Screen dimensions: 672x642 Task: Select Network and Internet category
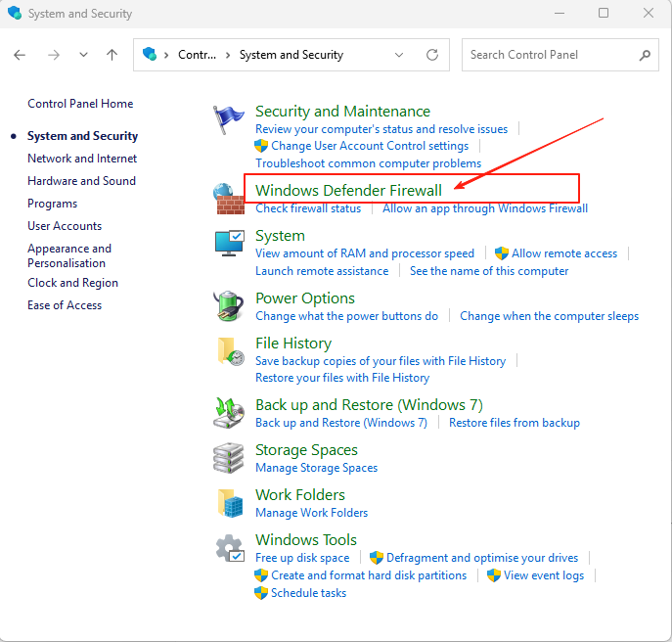82,159
